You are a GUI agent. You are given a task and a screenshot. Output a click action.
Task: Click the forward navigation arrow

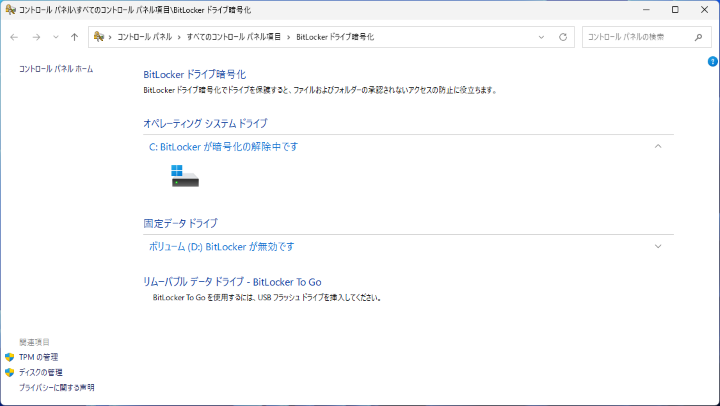36,37
